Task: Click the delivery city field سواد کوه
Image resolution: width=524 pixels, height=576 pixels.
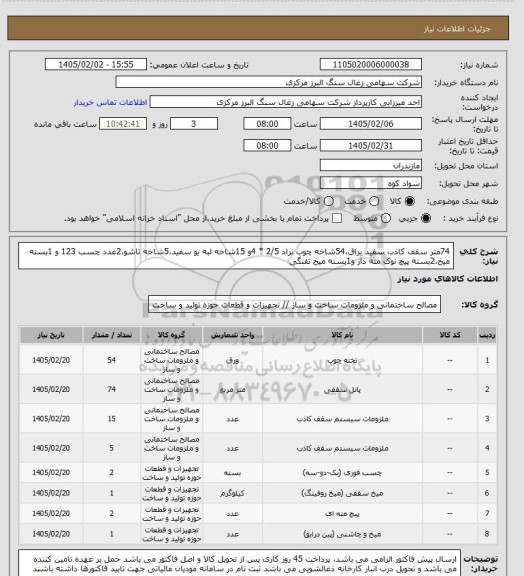Action: (370, 183)
